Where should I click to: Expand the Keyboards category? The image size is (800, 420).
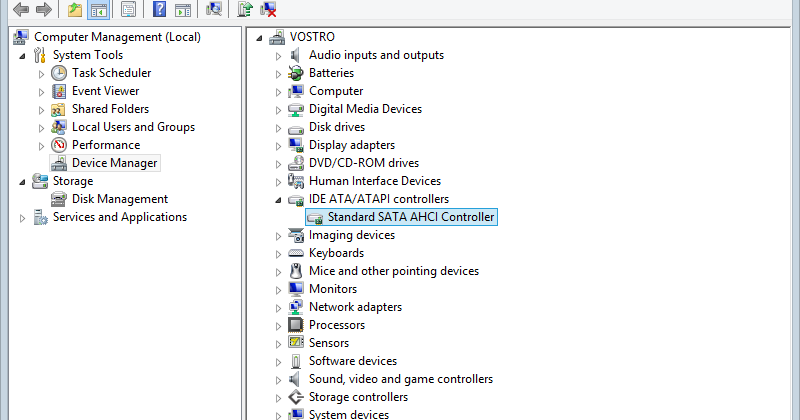click(x=278, y=254)
